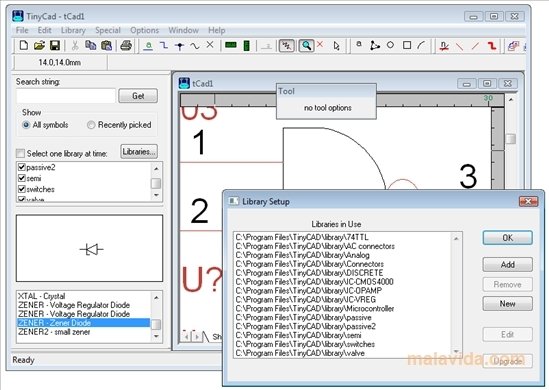Image resolution: width=549 pixels, height=390 pixels.
Task: Select the text label tool
Action: [x=359, y=44]
